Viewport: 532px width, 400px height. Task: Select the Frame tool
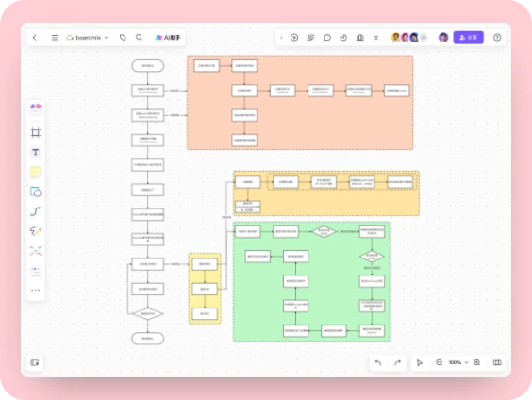point(36,132)
